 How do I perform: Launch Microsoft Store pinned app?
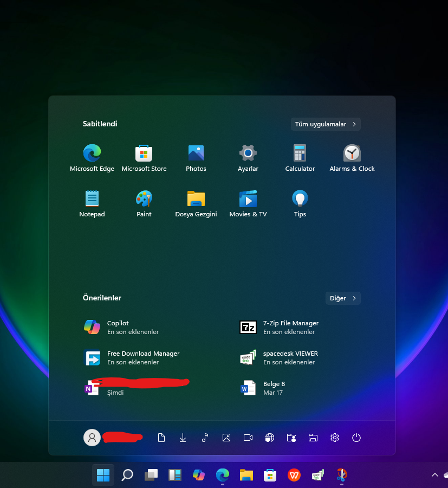(144, 158)
